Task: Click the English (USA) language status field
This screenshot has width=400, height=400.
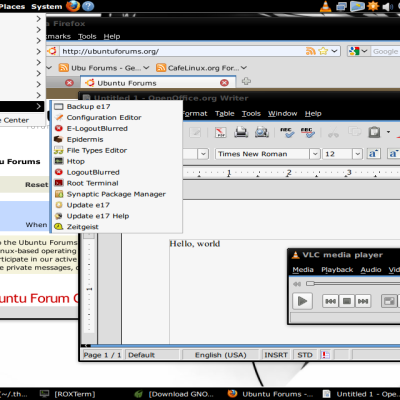Action: pos(220,355)
